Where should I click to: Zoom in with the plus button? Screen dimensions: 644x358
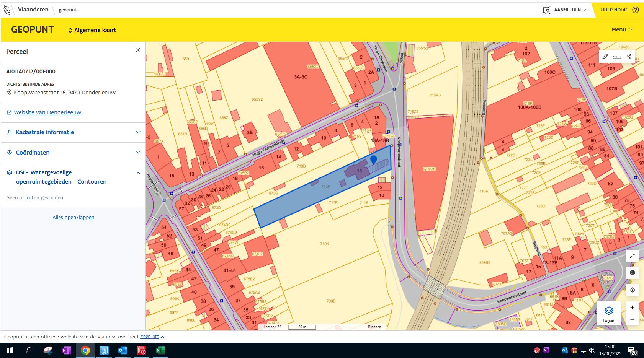(632, 308)
